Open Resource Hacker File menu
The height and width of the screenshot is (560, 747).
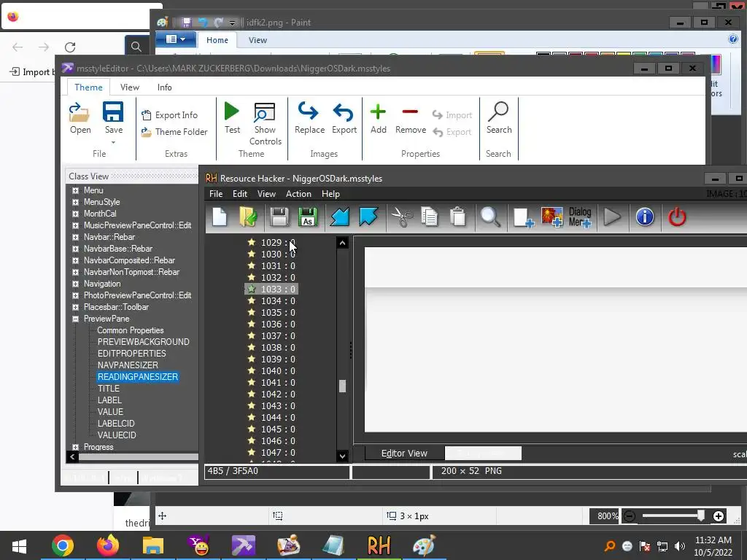tap(216, 194)
